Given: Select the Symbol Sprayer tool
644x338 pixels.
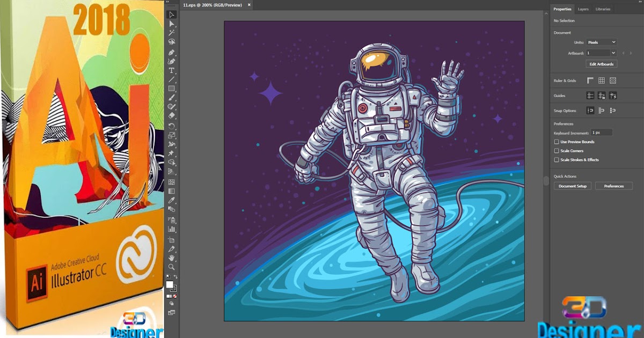Looking at the screenshot, I should pyautogui.click(x=172, y=220).
